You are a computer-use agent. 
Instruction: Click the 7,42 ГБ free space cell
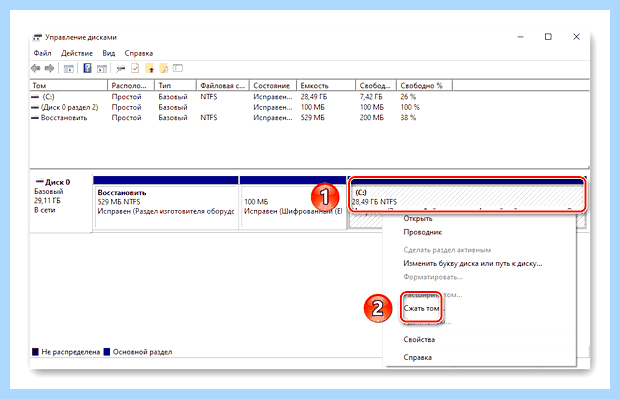click(371, 97)
